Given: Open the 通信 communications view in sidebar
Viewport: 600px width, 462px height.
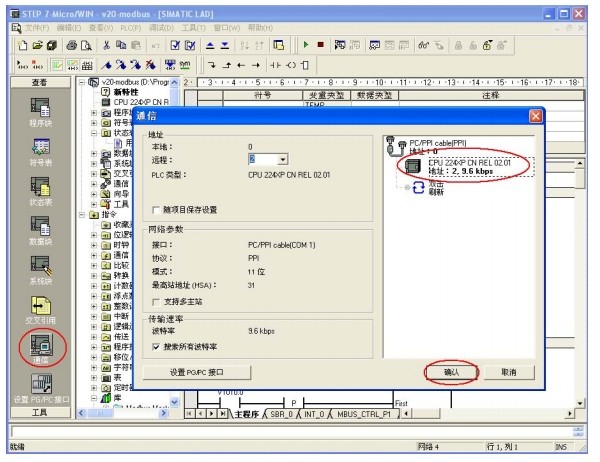Looking at the screenshot, I should pos(41,348).
